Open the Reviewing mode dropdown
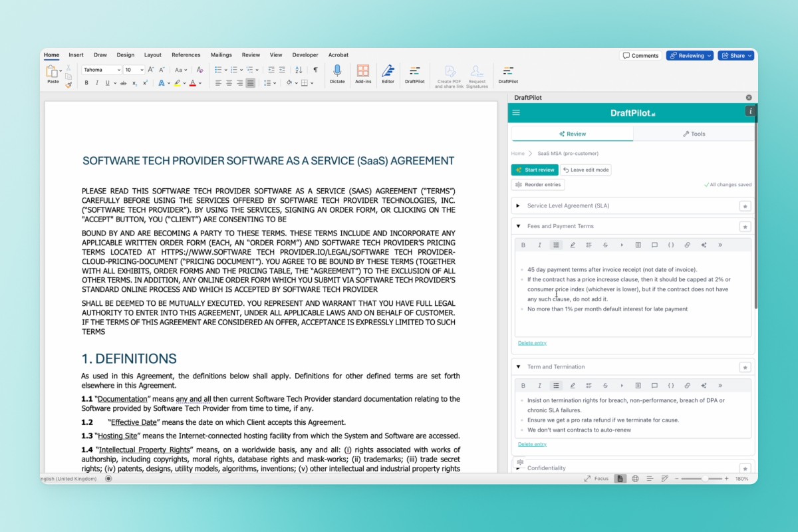The image size is (798, 532). [690, 56]
